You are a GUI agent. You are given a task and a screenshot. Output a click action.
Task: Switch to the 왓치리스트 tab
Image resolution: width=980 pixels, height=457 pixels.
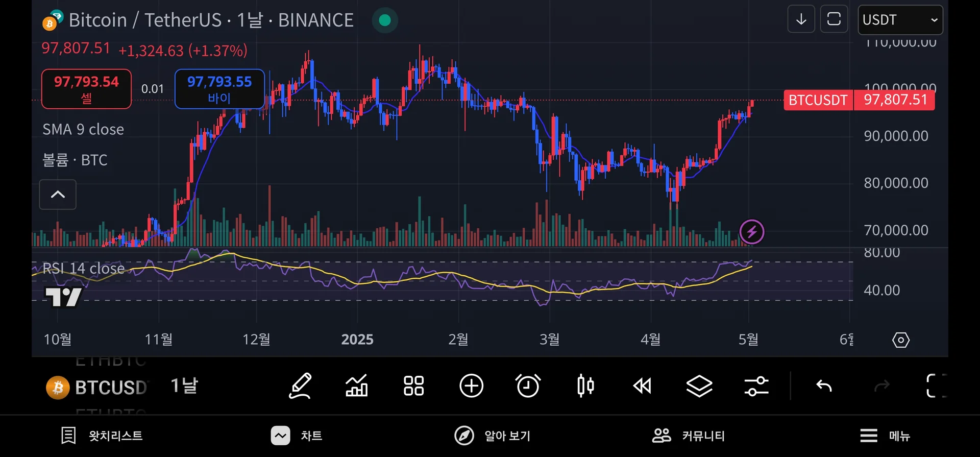[102, 436]
